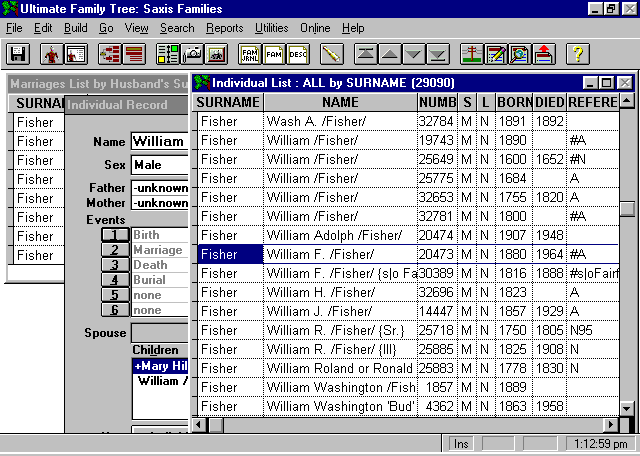Click event button 6 labeled none
Screen dimensions: 640x456
point(115,310)
